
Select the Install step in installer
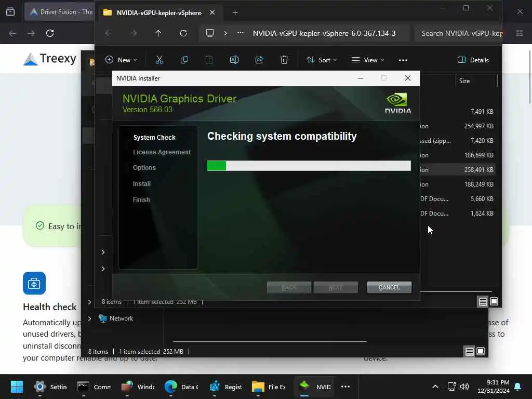(142, 184)
